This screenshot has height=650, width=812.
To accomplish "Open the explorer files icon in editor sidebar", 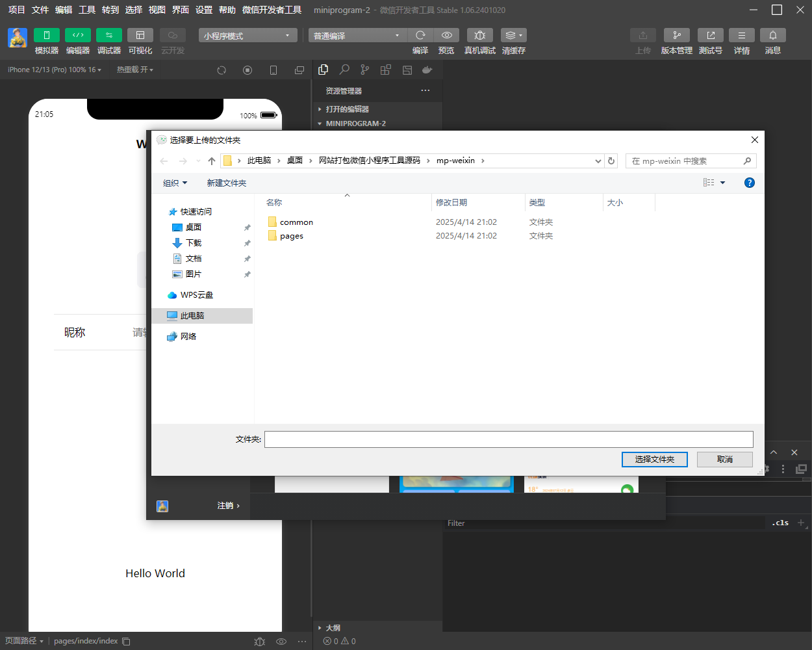I will pyautogui.click(x=324, y=70).
